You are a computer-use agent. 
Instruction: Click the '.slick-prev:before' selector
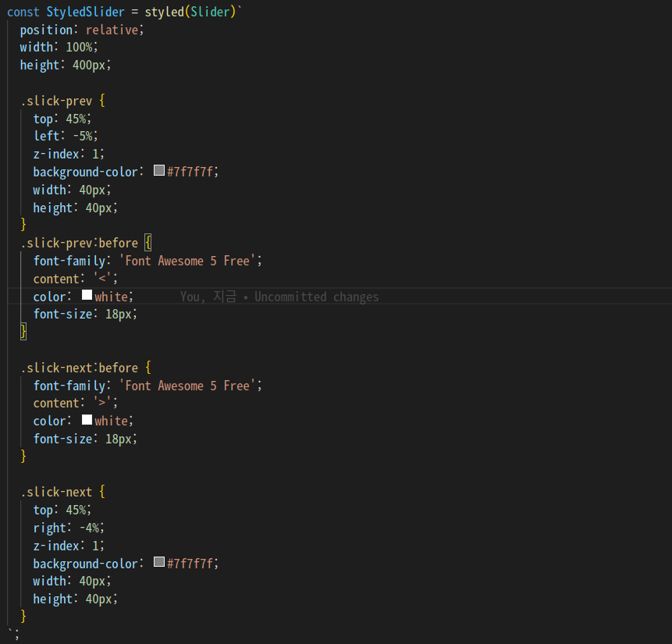(x=80, y=243)
